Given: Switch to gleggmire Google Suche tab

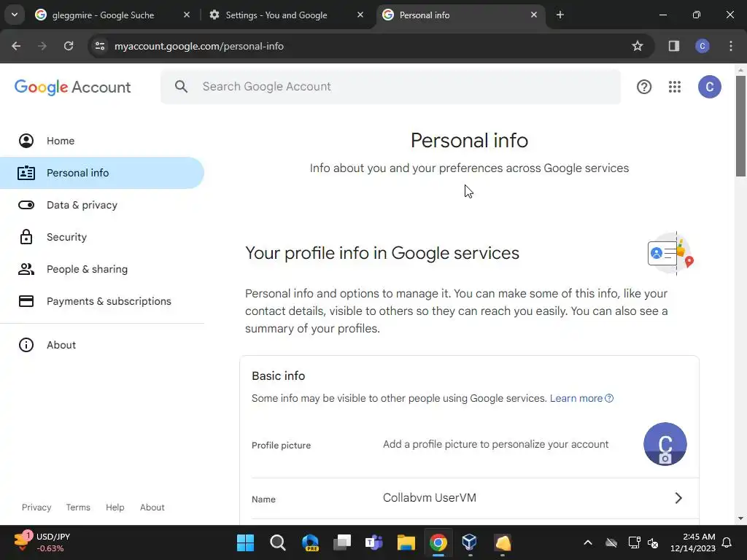Looking at the screenshot, I should [112, 15].
